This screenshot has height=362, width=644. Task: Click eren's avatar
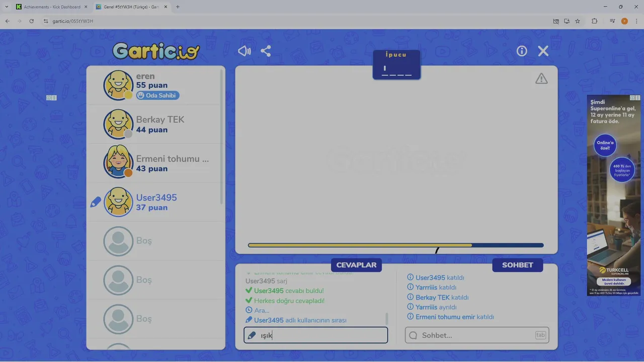(x=118, y=85)
